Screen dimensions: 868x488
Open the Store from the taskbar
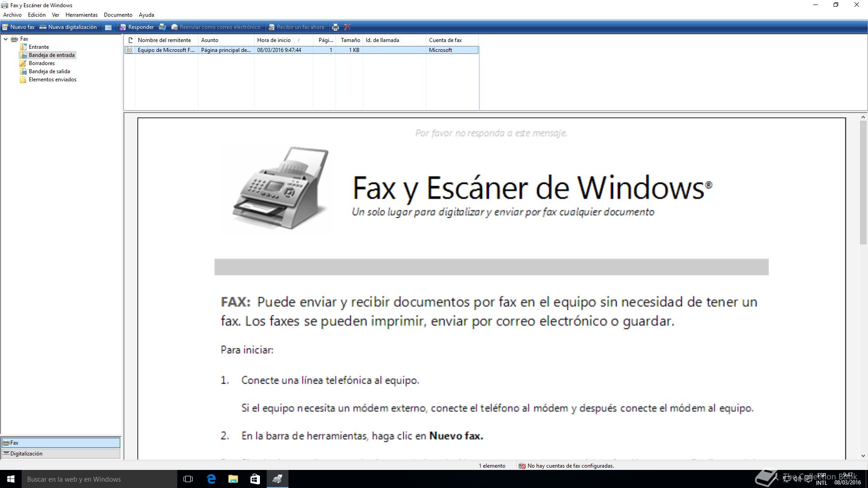(255, 479)
